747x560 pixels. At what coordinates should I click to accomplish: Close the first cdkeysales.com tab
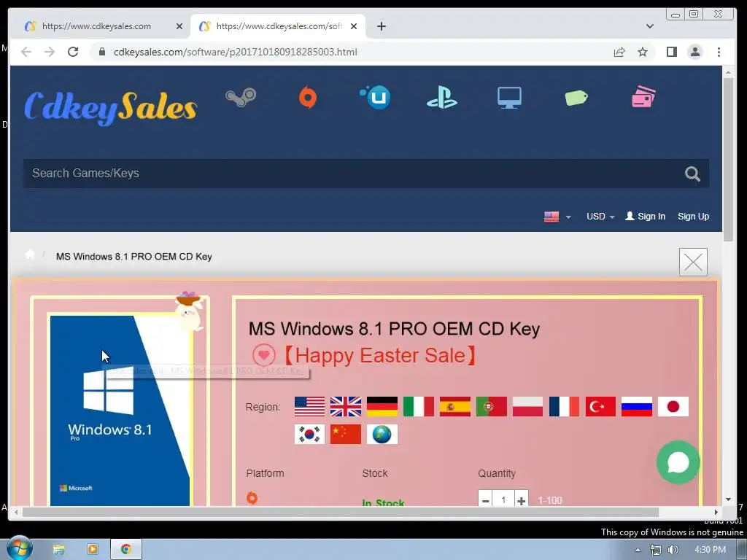[179, 26]
